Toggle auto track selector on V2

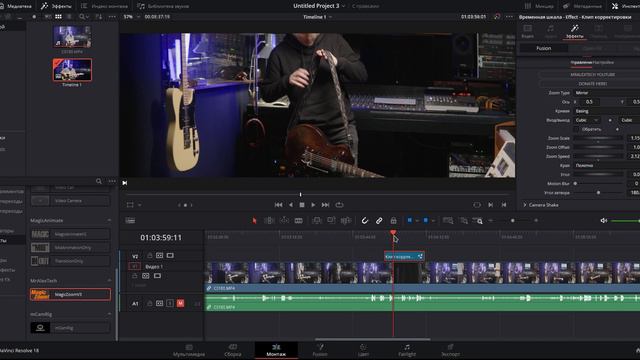(159, 256)
